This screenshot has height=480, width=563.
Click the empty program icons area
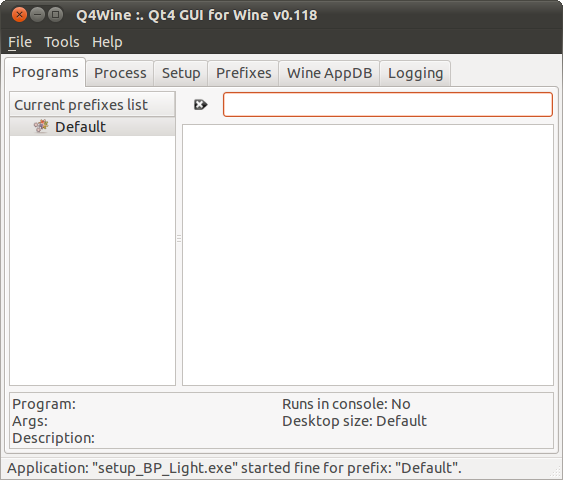pyautogui.click(x=368, y=255)
